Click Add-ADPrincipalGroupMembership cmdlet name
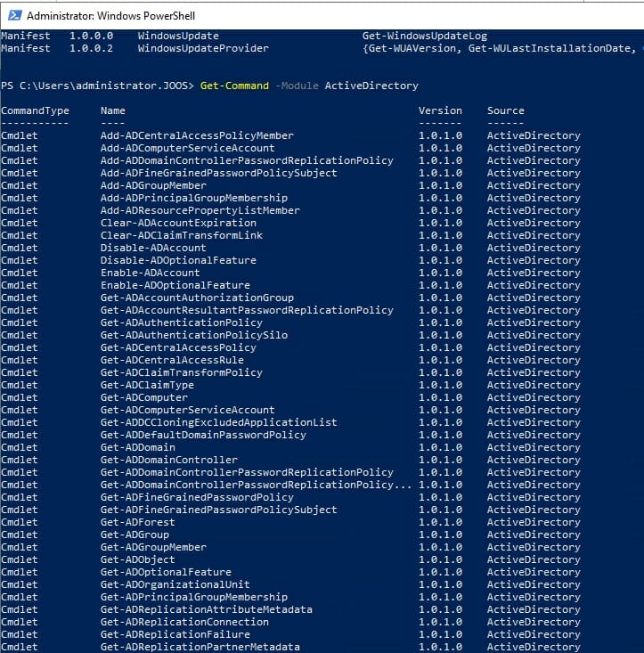 coord(194,199)
